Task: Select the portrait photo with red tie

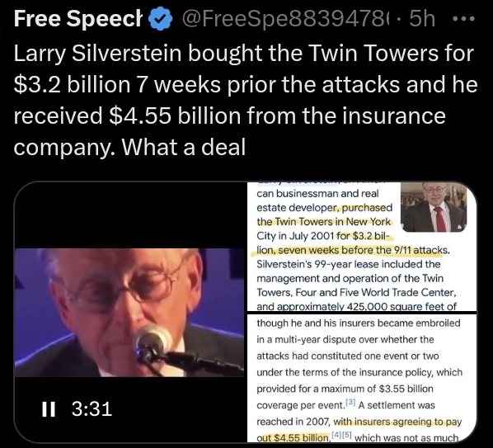Action: pyautogui.click(x=434, y=207)
